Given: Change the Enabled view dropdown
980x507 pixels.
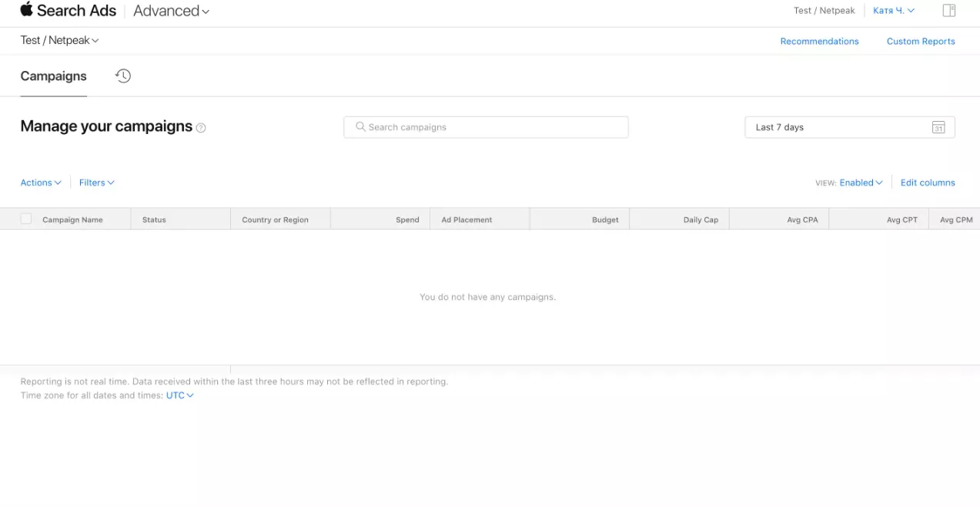Looking at the screenshot, I should click(x=861, y=183).
